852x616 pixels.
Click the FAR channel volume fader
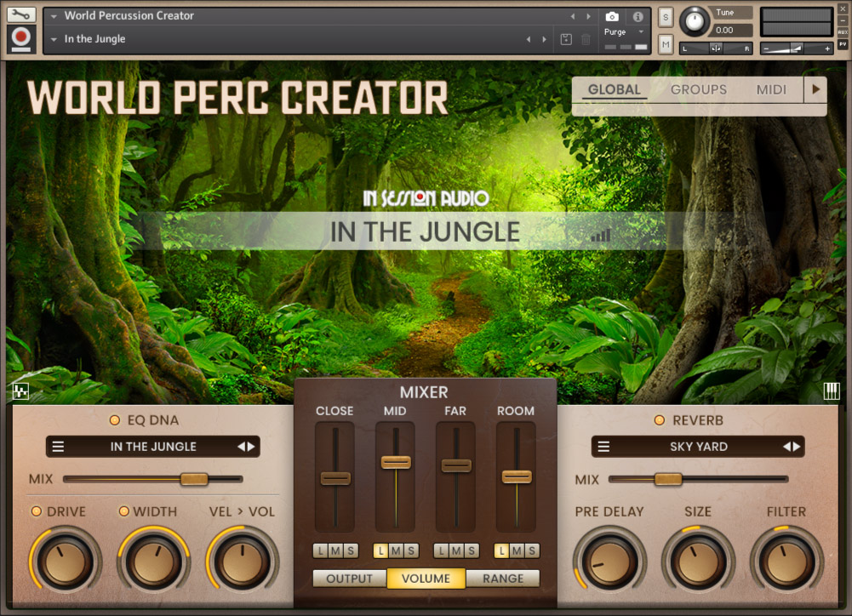coord(456,465)
